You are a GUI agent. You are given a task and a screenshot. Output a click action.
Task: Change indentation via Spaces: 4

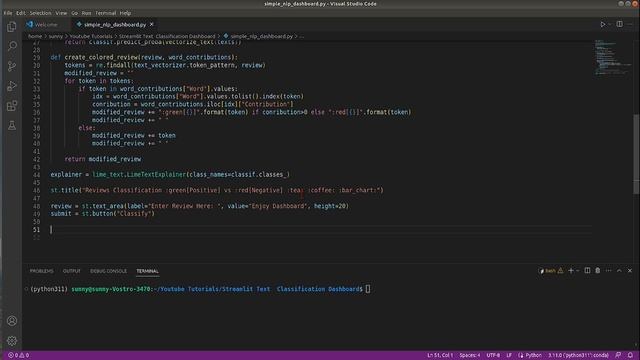(x=470, y=355)
